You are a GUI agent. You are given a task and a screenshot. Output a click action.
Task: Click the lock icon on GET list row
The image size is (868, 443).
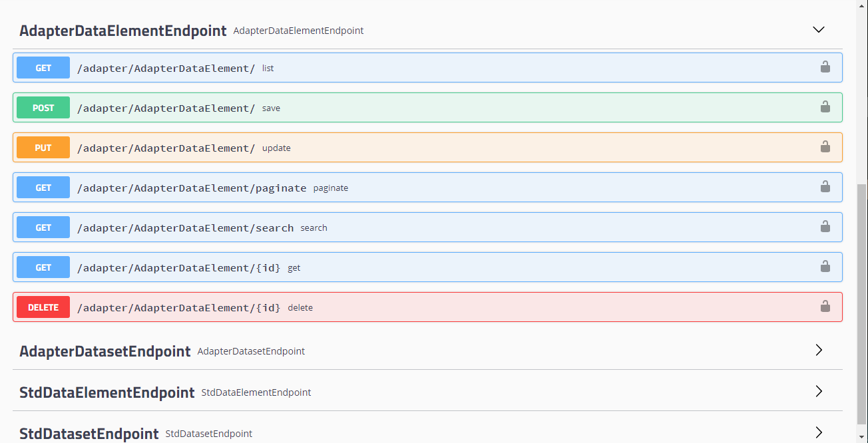tap(825, 67)
